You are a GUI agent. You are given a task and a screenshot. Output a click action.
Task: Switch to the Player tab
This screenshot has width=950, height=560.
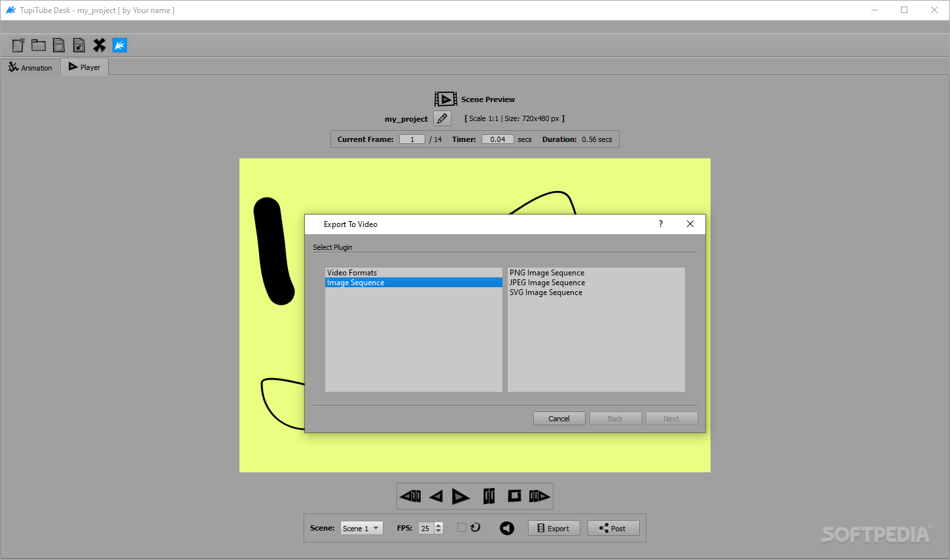[84, 67]
